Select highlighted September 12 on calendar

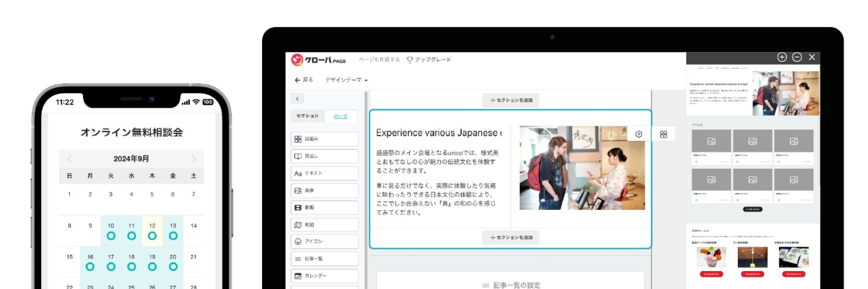point(152,231)
